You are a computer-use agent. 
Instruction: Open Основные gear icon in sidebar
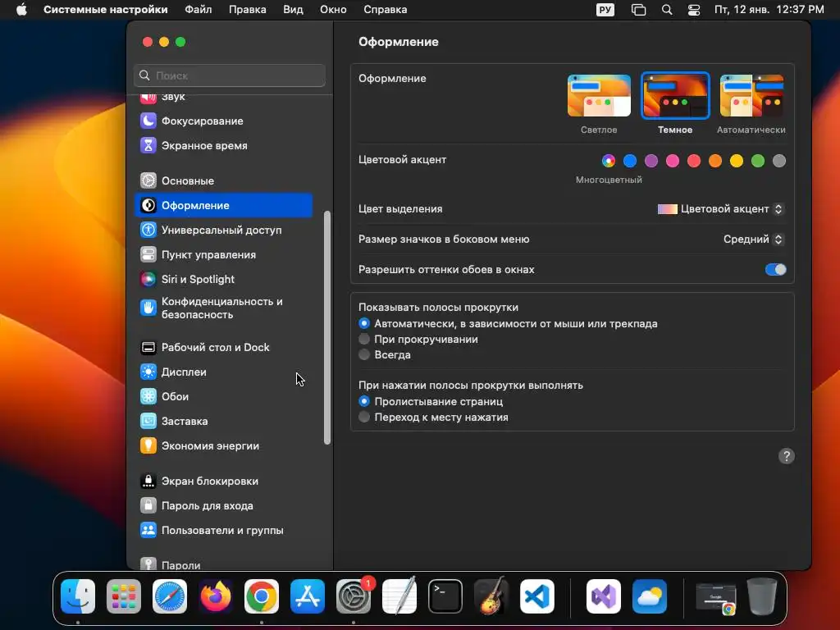tap(148, 181)
